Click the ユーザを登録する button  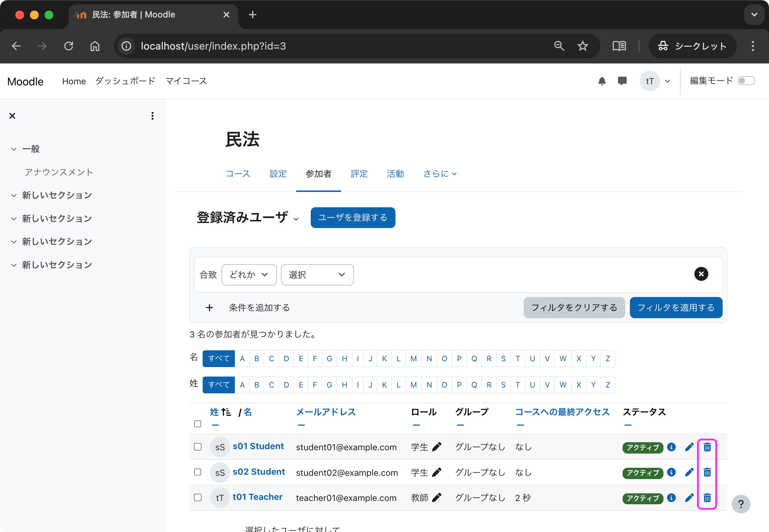[x=352, y=217]
